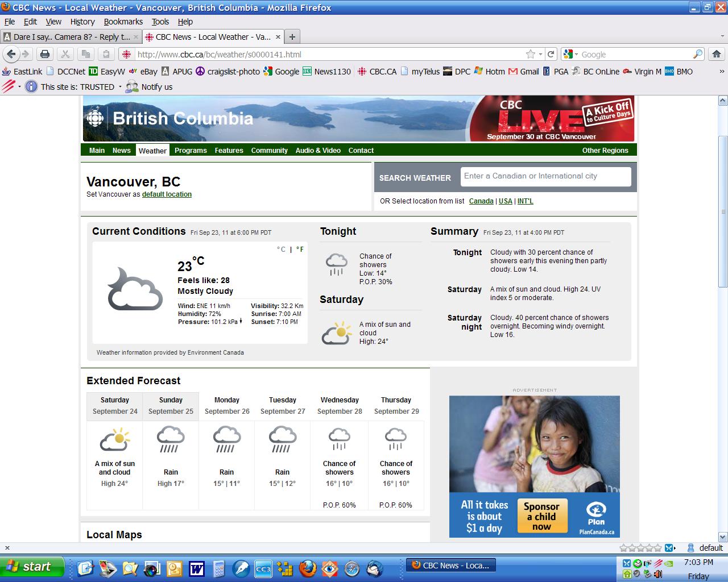Open the browser Home page icon
The height and width of the screenshot is (582, 728).
tap(717, 54)
